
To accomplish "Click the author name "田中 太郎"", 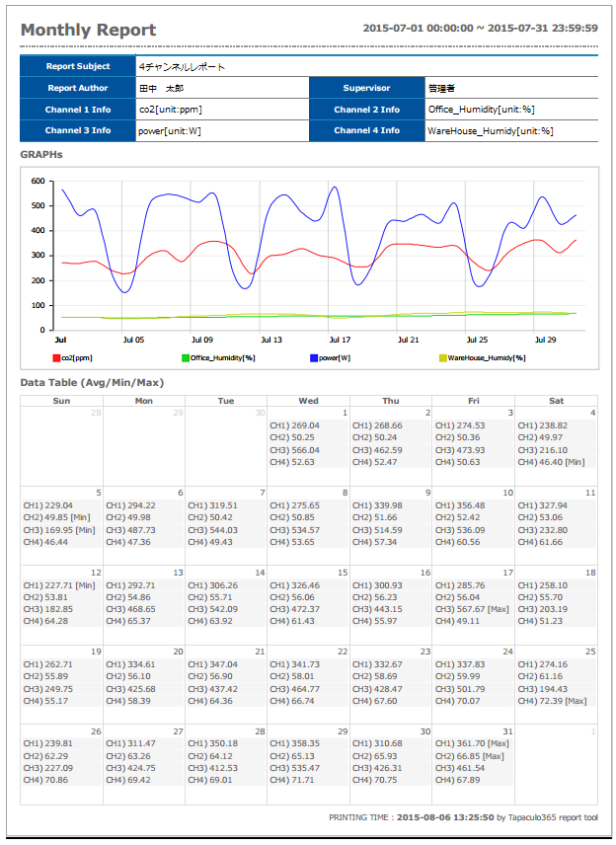I will pyautogui.click(x=162, y=89).
